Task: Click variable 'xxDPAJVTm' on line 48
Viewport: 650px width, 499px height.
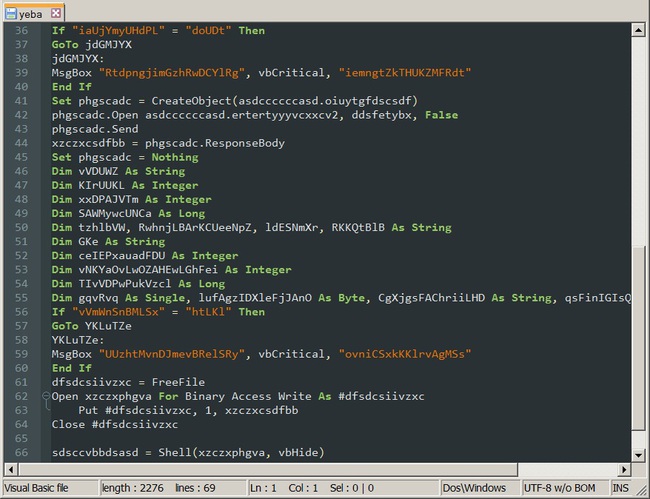Action: (x=108, y=199)
